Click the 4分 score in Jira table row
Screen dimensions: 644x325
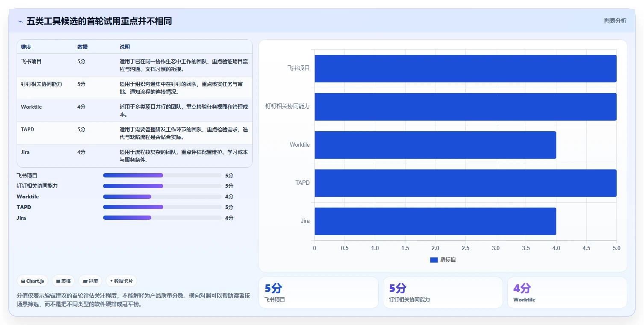click(x=81, y=152)
